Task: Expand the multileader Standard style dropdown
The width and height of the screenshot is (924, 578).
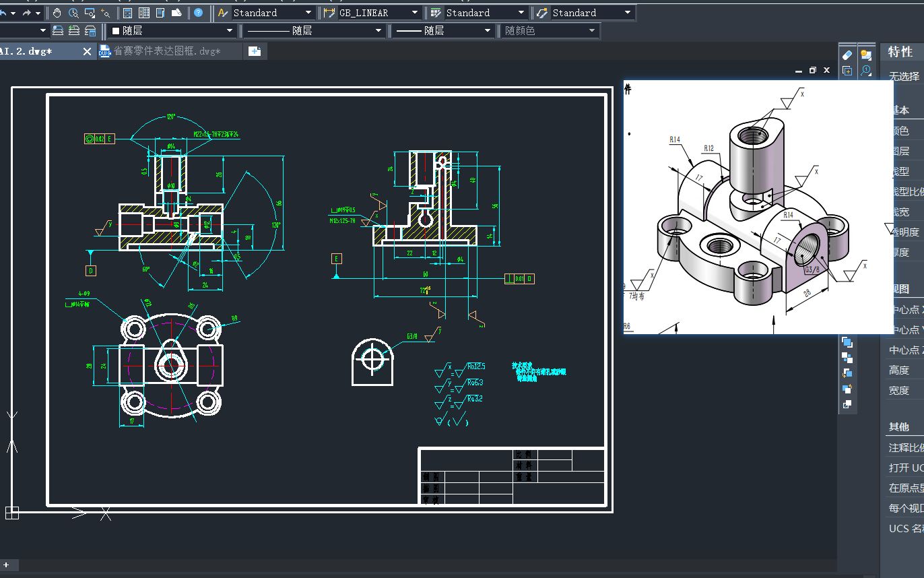Action: pyautogui.click(x=628, y=13)
